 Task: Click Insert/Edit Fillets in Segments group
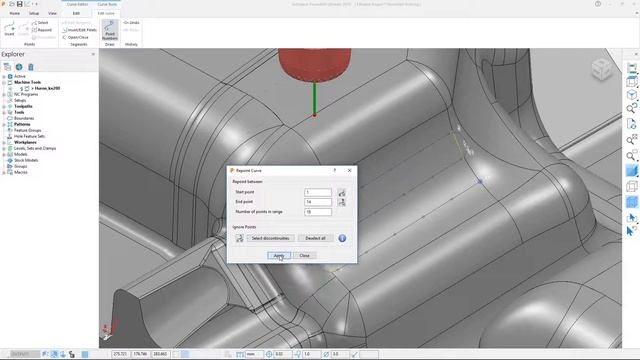pyautogui.click(x=80, y=30)
